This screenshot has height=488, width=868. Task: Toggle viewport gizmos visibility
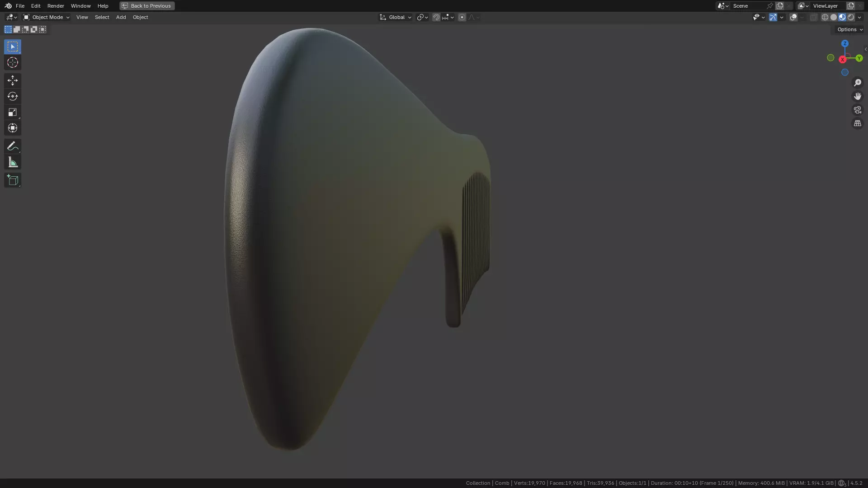773,17
